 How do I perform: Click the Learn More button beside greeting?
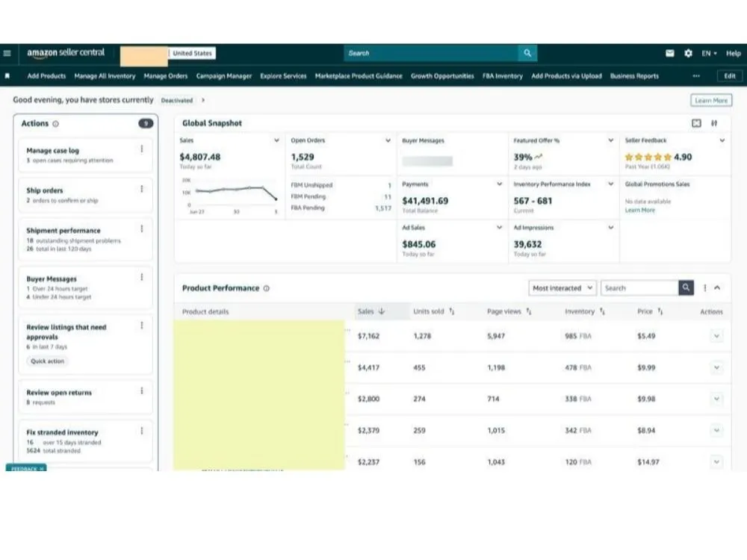tap(711, 101)
